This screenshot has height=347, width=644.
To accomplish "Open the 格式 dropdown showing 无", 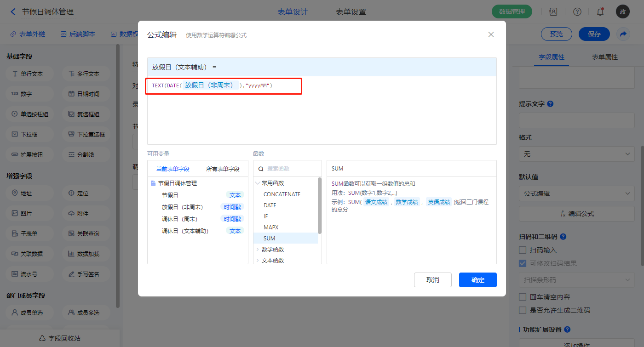I will 576,154.
